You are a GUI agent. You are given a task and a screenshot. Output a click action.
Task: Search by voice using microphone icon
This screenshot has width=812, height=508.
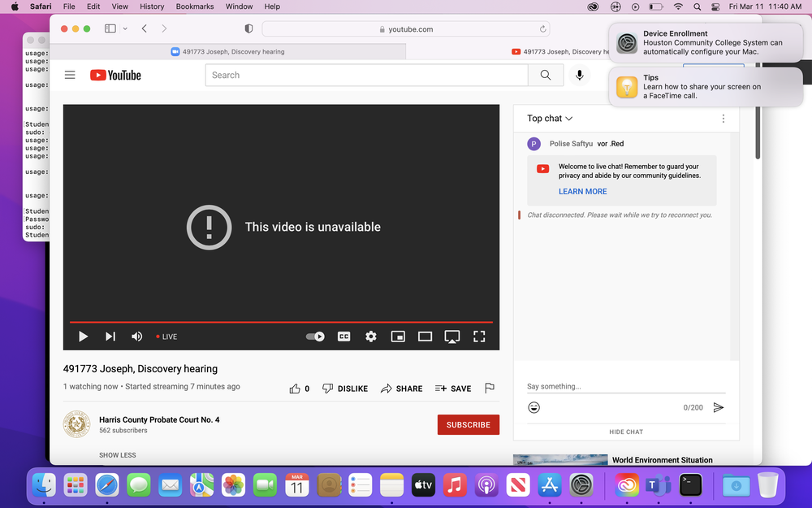click(579, 75)
